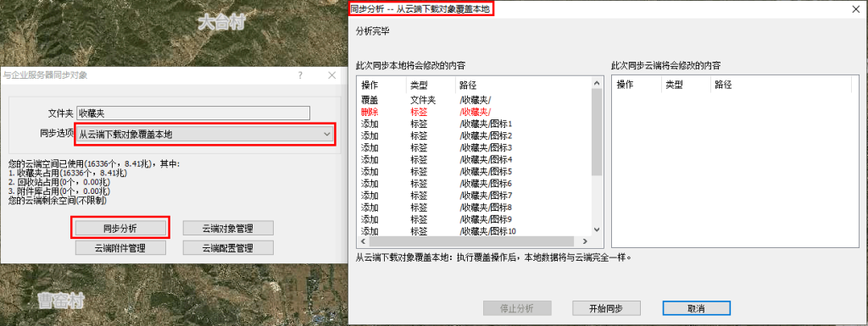The image size is (868, 326).
Task: Open 云端对象管理
Action: pos(228,228)
